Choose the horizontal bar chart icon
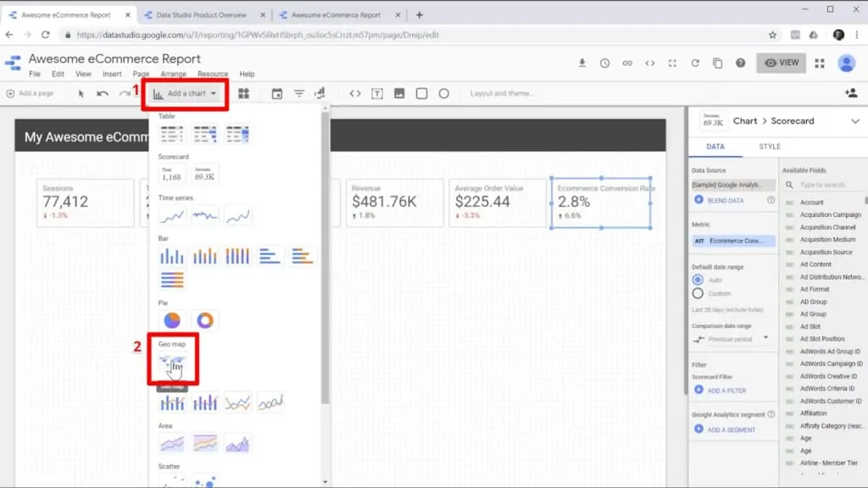The height and width of the screenshot is (488, 868). coord(270,256)
